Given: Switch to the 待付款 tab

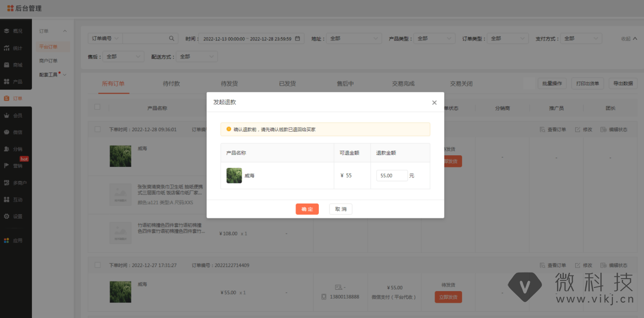Looking at the screenshot, I should (171, 84).
